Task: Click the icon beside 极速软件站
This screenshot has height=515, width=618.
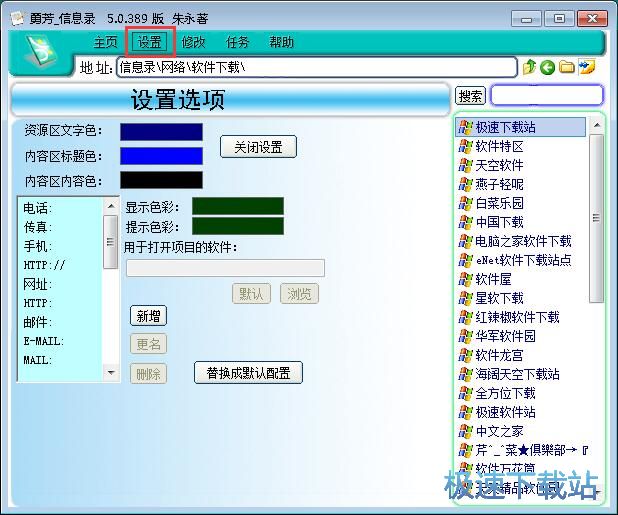Action: tap(465, 412)
